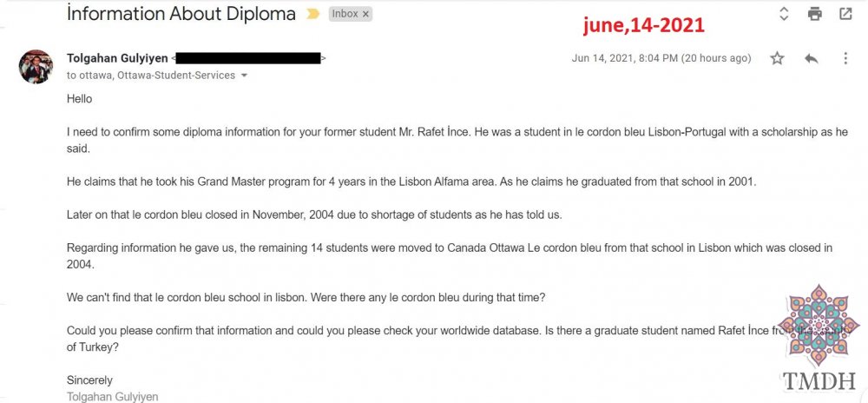Click the Jun 14, 2021 timestamp
Screen dimensions: 868x403
661,58
